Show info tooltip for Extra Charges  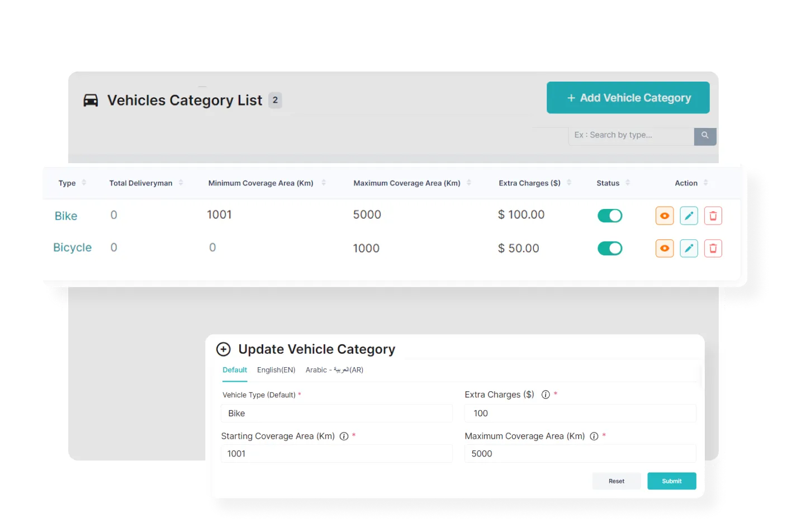(x=546, y=395)
